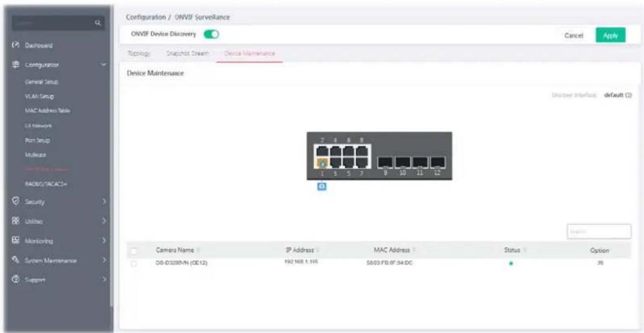Viewport: 644px width, 333px height.
Task: Click the sidebar search magnifier icon
Action: coord(98,24)
